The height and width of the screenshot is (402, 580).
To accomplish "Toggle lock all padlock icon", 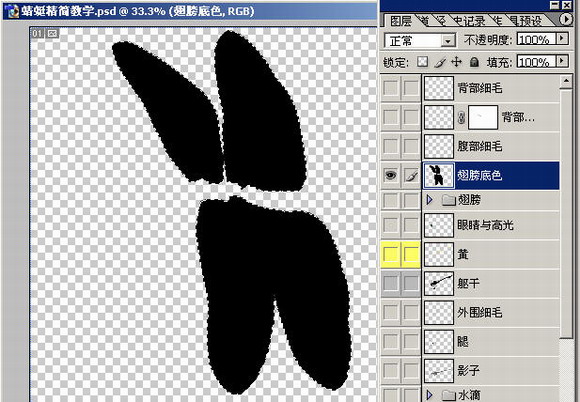I will 474,62.
